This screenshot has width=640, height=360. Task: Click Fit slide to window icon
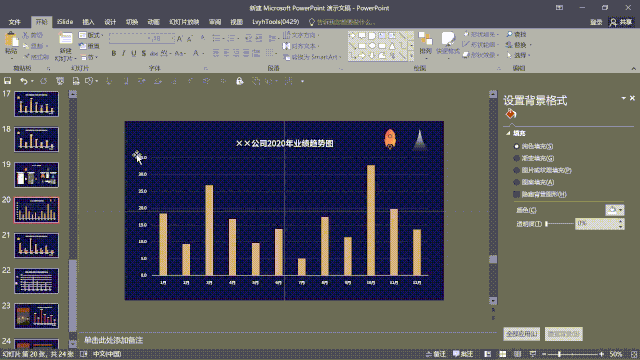coord(634,354)
